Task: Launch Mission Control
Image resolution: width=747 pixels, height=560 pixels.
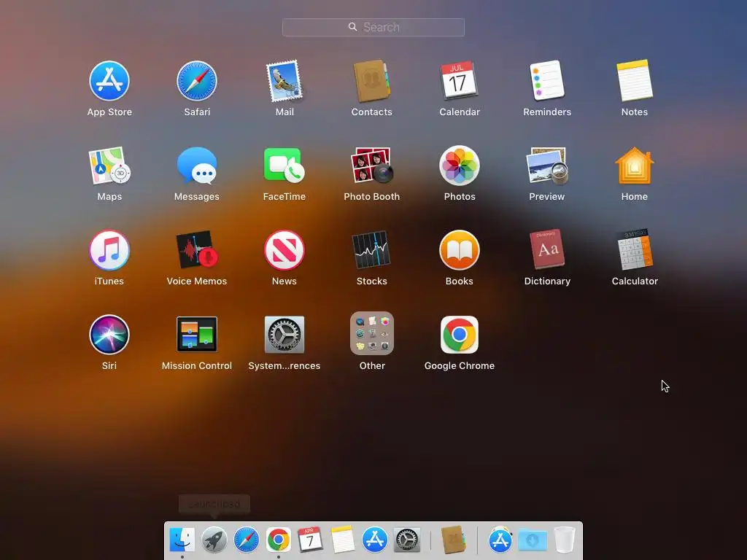Action: pos(197,334)
